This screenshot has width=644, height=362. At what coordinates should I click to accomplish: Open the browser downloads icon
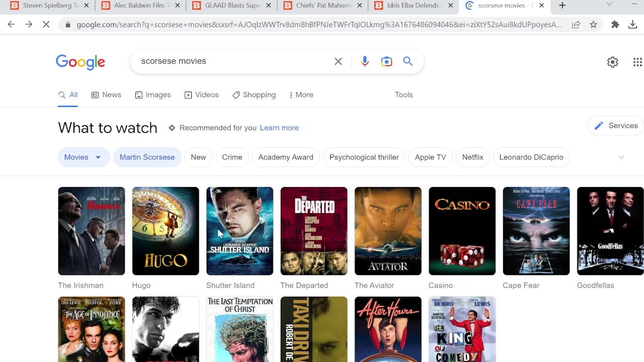coord(633,24)
